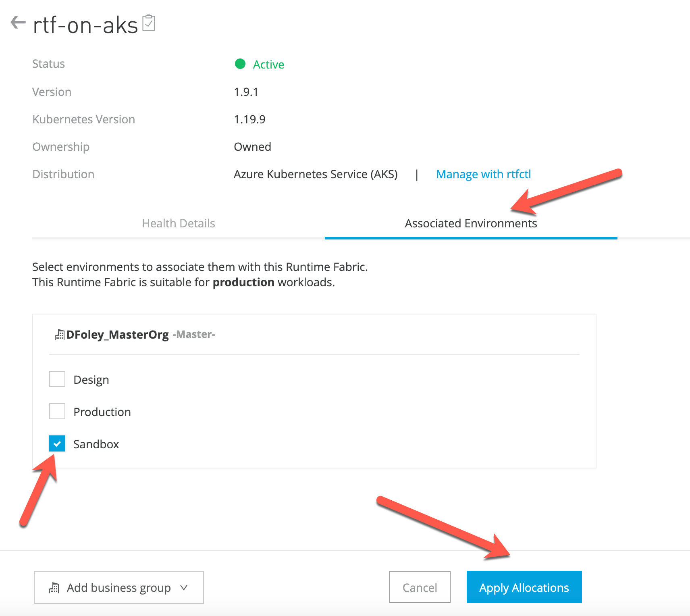Select the Associated Environments tab
The image size is (690, 616).
point(471,223)
